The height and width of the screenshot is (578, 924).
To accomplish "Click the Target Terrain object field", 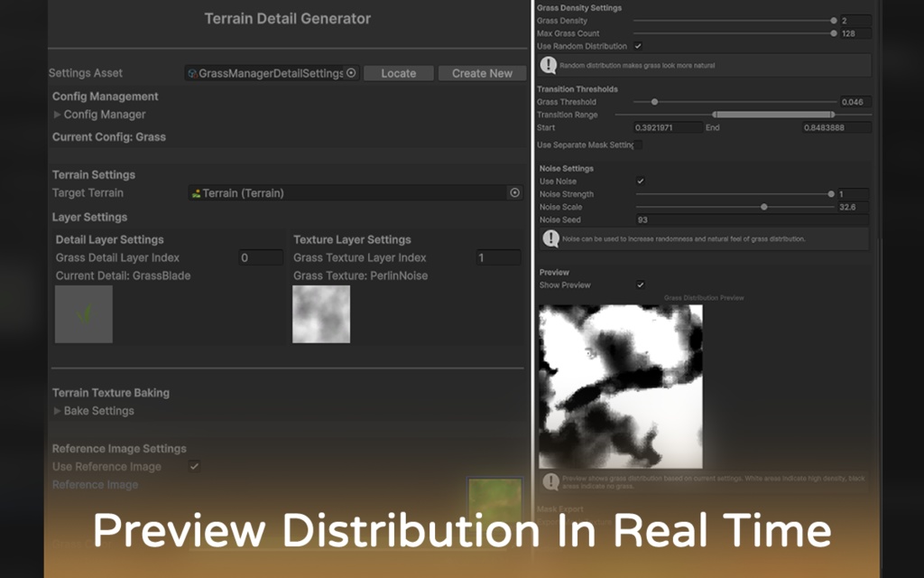I will (356, 193).
